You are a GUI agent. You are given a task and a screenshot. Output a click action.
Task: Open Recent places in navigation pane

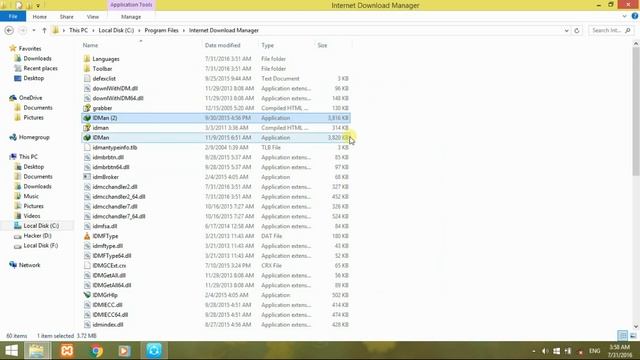tap(40, 68)
